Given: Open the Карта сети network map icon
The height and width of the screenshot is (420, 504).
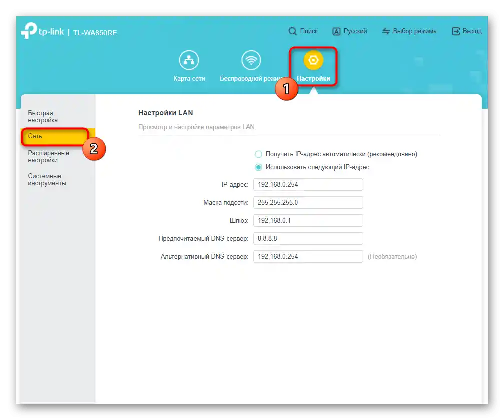Looking at the screenshot, I should pos(189,60).
